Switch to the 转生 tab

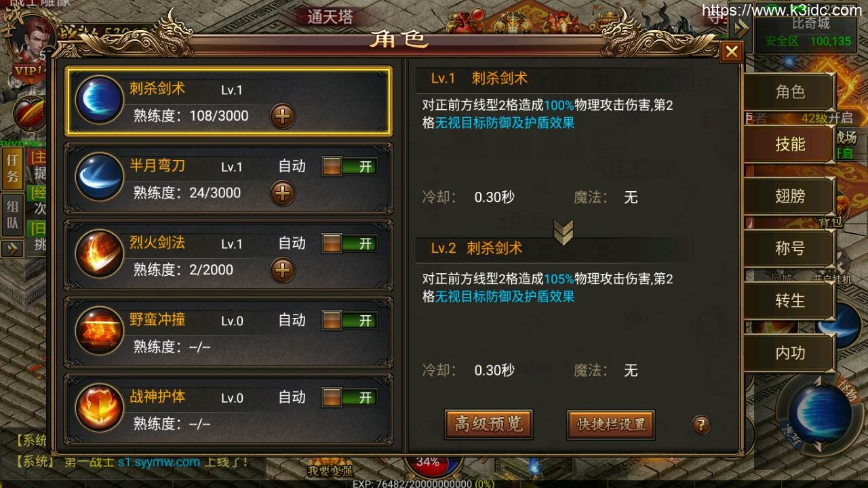pyautogui.click(x=790, y=301)
